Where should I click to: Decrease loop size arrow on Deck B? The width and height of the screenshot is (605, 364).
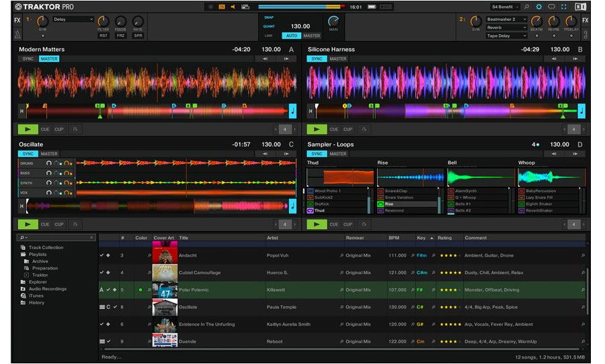pos(564,129)
